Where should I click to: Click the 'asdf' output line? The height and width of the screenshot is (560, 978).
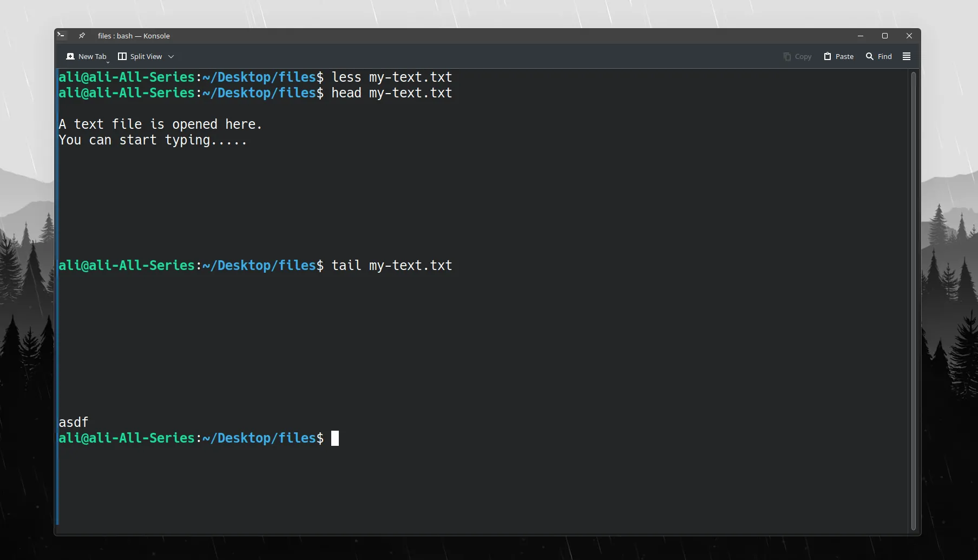click(x=74, y=422)
